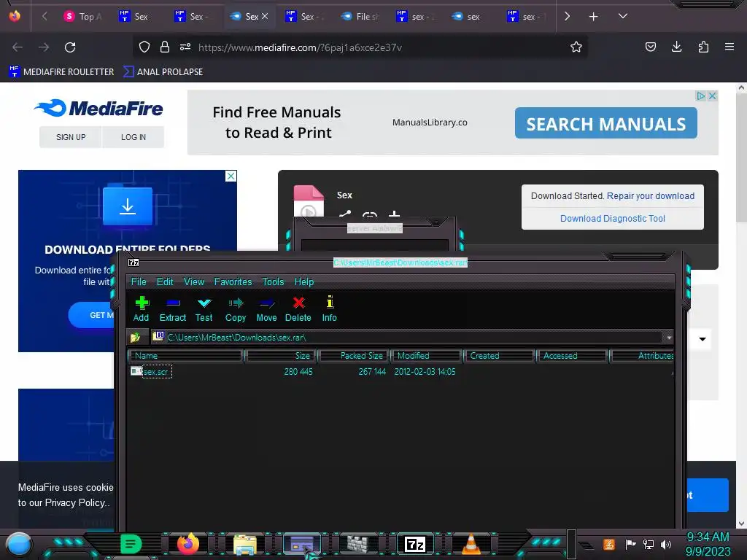
Task: Close the active Sex browser tab
Action: pos(265,16)
